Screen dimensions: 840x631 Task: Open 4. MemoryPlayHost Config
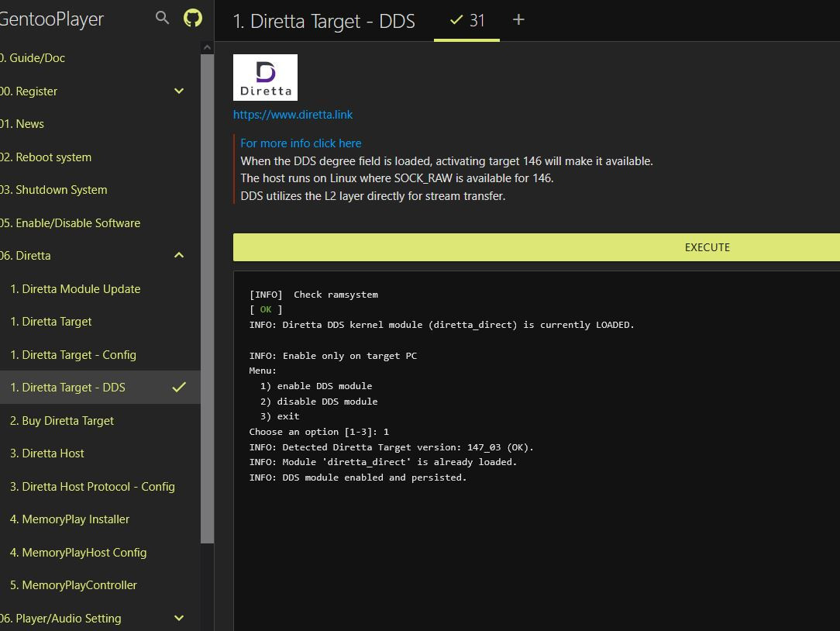coord(100,553)
